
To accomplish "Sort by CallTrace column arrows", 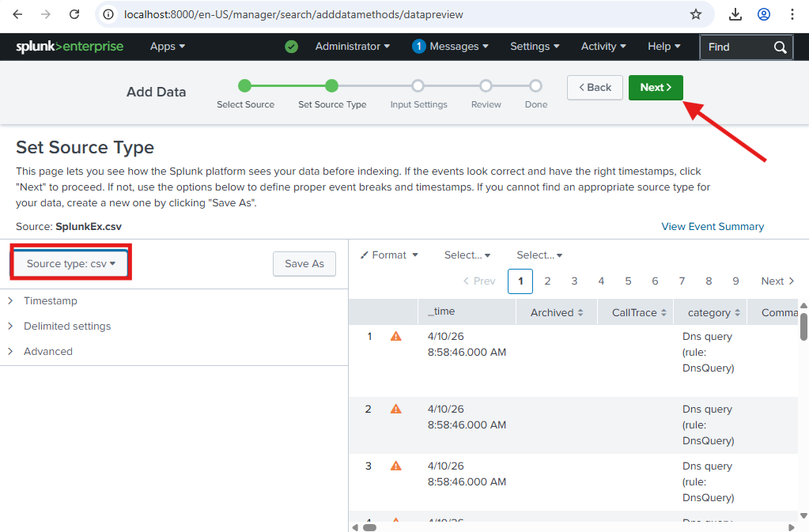I will (663, 312).
